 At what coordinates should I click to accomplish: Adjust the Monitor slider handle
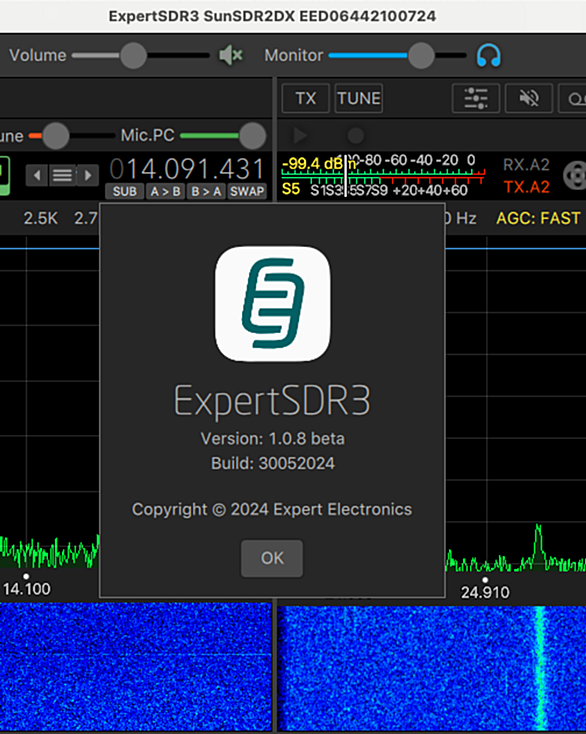point(421,55)
